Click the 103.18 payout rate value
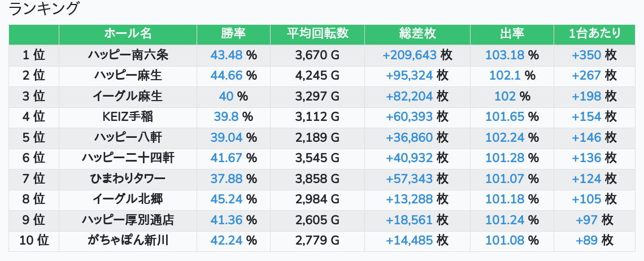Viewport: 644px width, 261px height. [505, 55]
